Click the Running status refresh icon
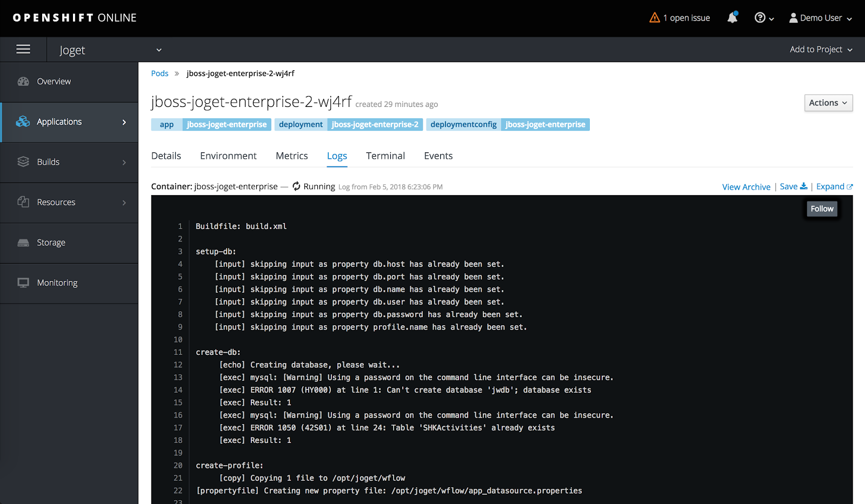 (x=296, y=186)
